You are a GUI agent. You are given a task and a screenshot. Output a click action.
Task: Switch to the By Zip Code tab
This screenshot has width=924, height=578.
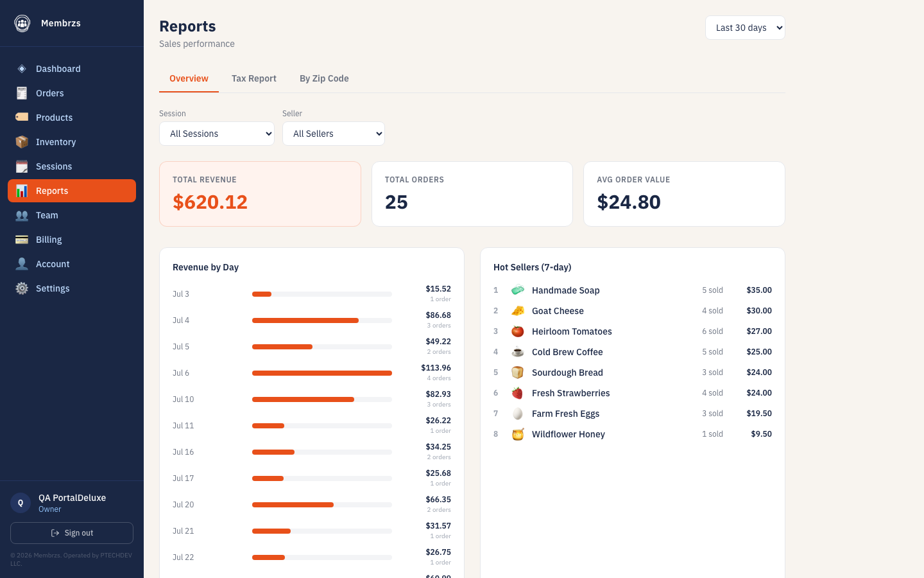click(324, 78)
